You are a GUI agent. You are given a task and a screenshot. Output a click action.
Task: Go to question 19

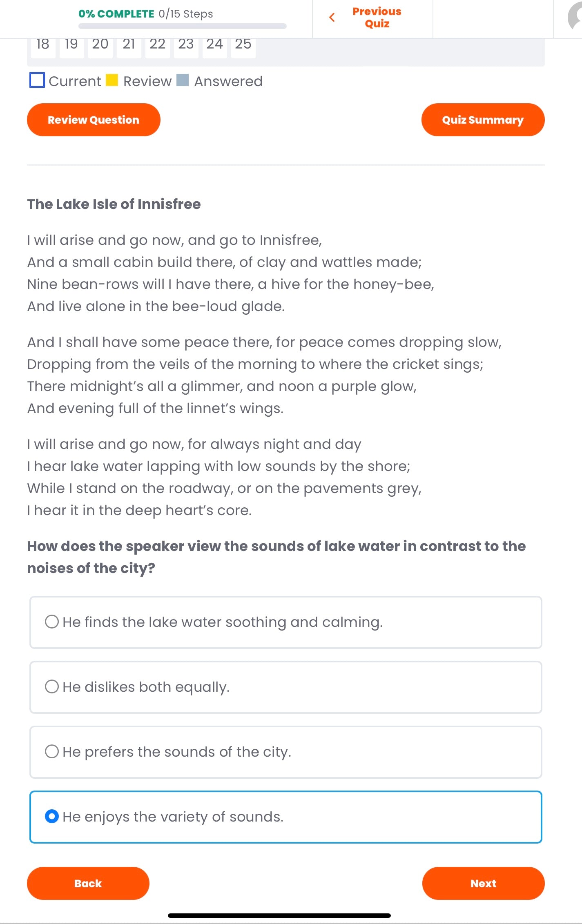[x=71, y=45]
